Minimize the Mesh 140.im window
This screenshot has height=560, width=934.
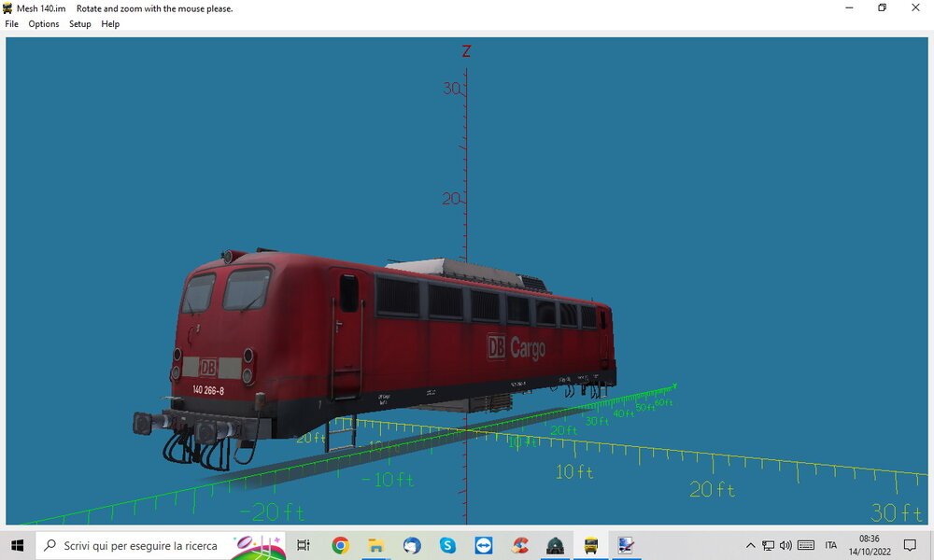click(x=849, y=7)
